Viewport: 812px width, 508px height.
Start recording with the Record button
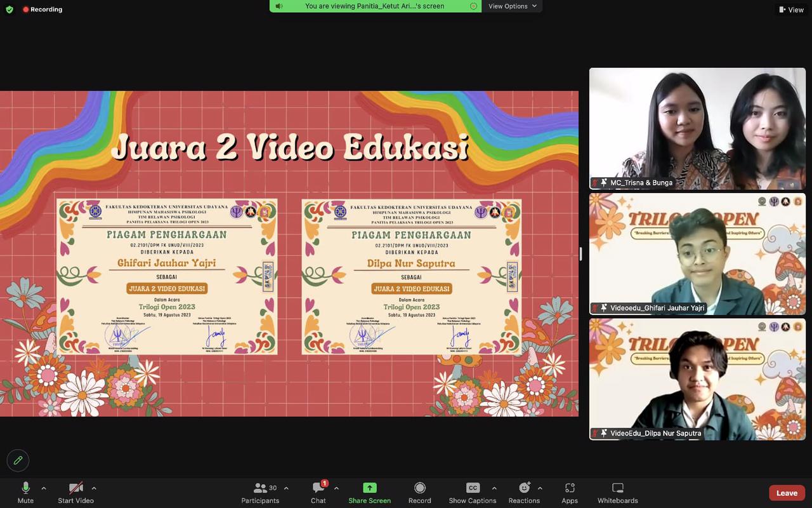click(419, 492)
